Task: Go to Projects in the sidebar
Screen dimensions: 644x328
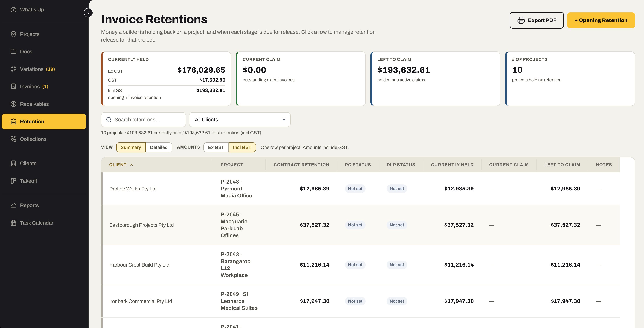Action: pyautogui.click(x=44, y=34)
